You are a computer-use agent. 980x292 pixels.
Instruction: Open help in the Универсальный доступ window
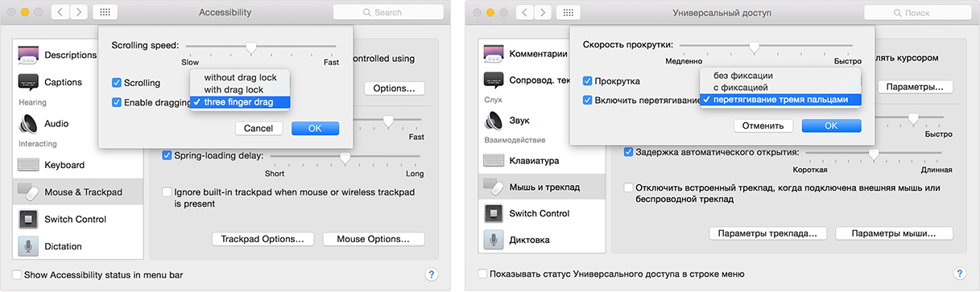click(x=958, y=273)
